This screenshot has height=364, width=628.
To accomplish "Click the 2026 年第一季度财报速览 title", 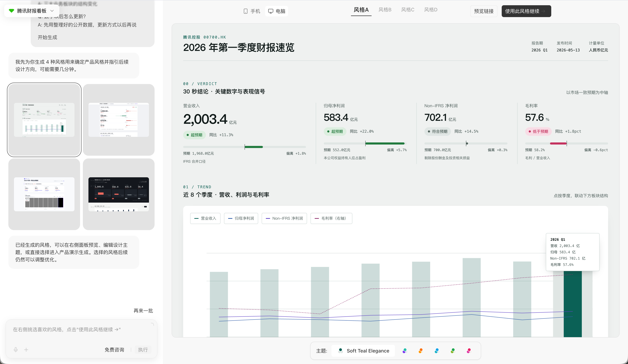I will 238,47.
